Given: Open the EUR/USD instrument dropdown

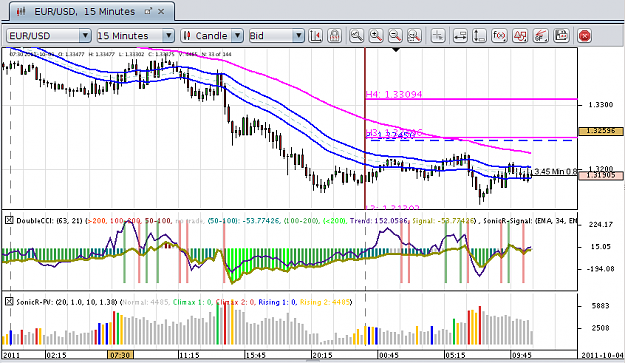Looking at the screenshot, I should pos(49,36).
